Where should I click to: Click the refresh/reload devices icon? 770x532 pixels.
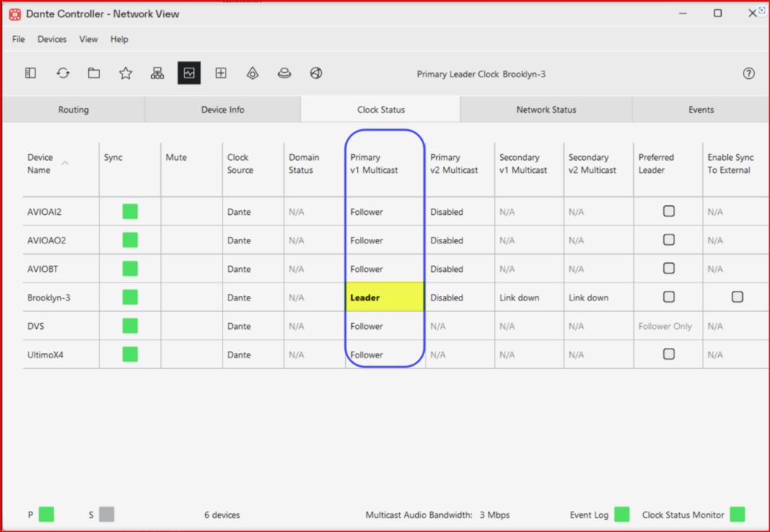63,73
